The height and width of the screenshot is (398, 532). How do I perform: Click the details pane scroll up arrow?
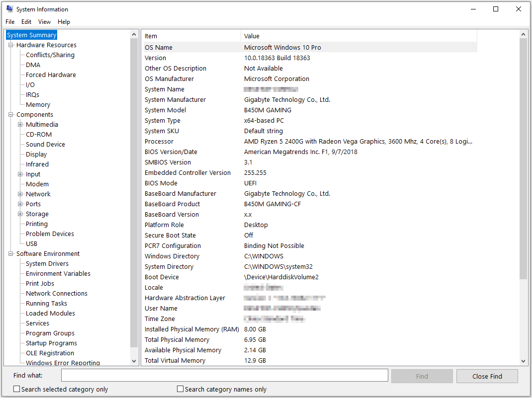click(x=523, y=35)
